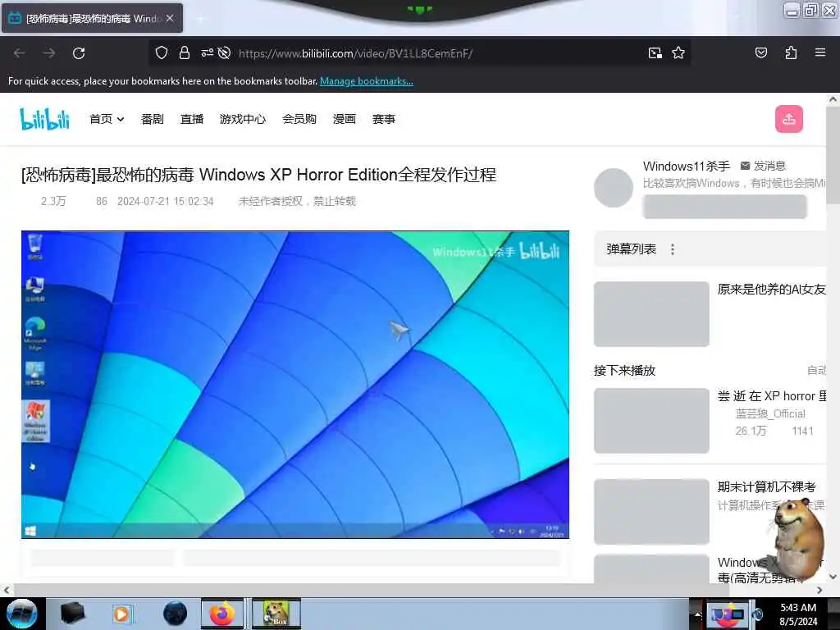Expand the 首页 dropdown menu
Image resolution: width=840 pixels, height=630 pixels.
point(107,119)
